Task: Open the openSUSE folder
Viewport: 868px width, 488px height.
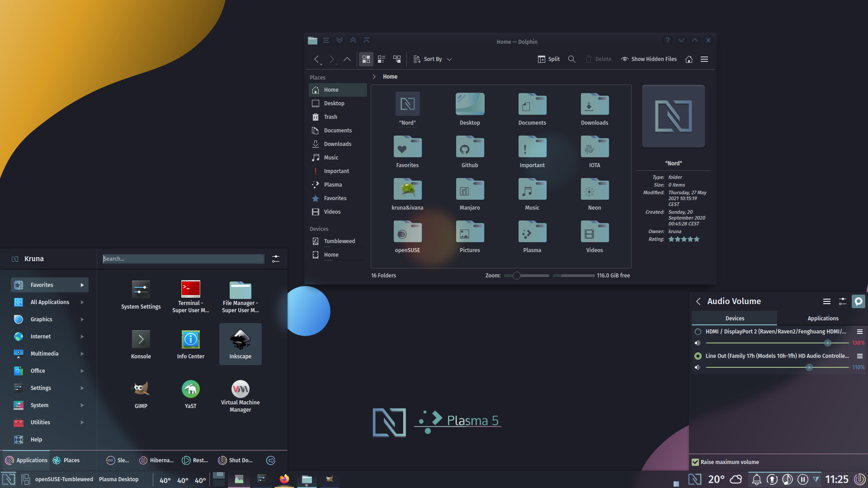Action: tap(407, 237)
